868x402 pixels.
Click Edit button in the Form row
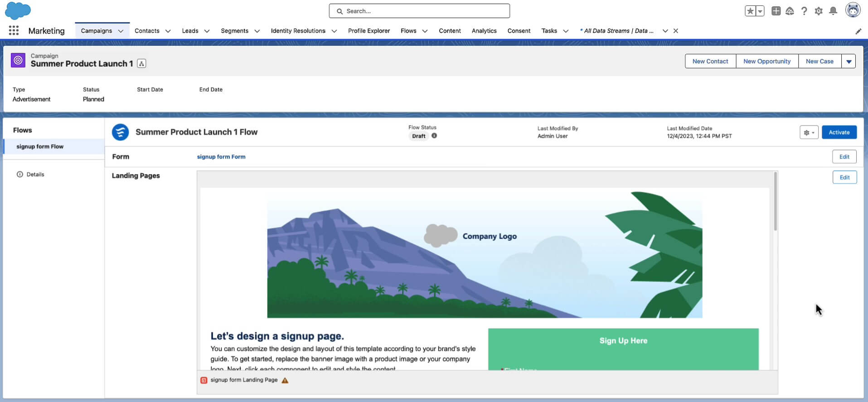tap(844, 157)
